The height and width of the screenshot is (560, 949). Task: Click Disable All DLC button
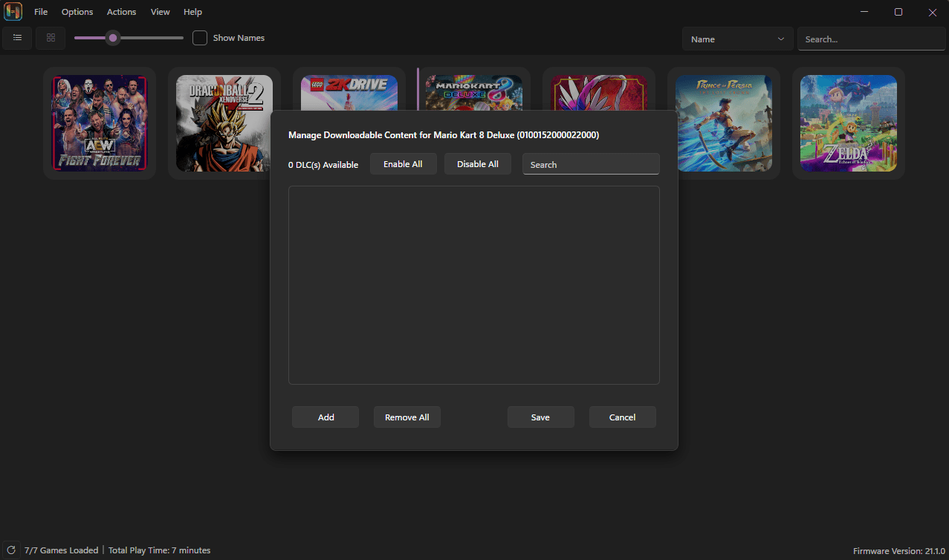(x=477, y=164)
